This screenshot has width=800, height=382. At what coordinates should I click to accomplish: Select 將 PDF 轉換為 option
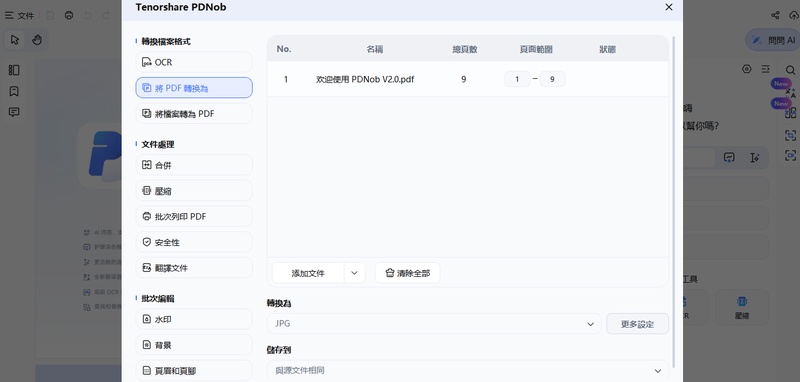194,88
